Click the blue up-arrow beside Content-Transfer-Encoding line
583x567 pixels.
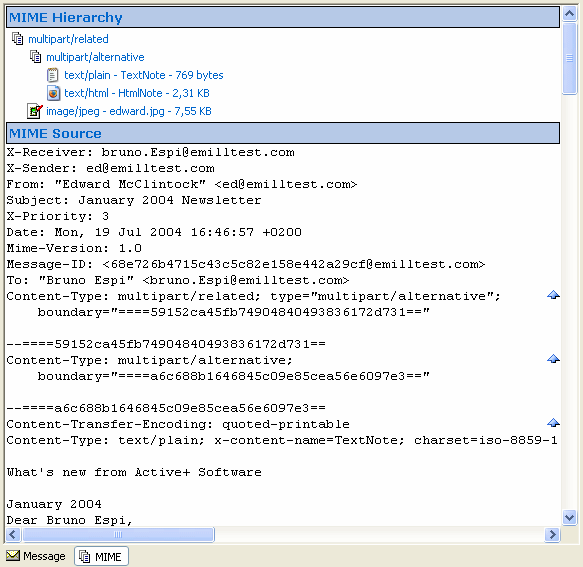(x=553, y=423)
